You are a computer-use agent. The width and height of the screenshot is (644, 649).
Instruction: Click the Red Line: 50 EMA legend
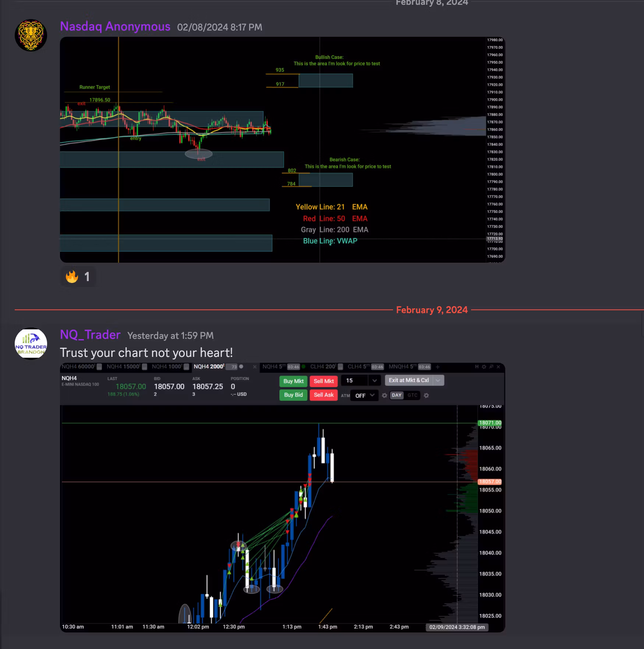coord(335,219)
